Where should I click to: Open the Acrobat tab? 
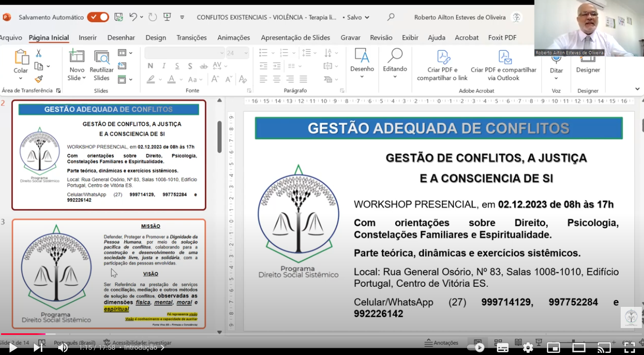[467, 38]
